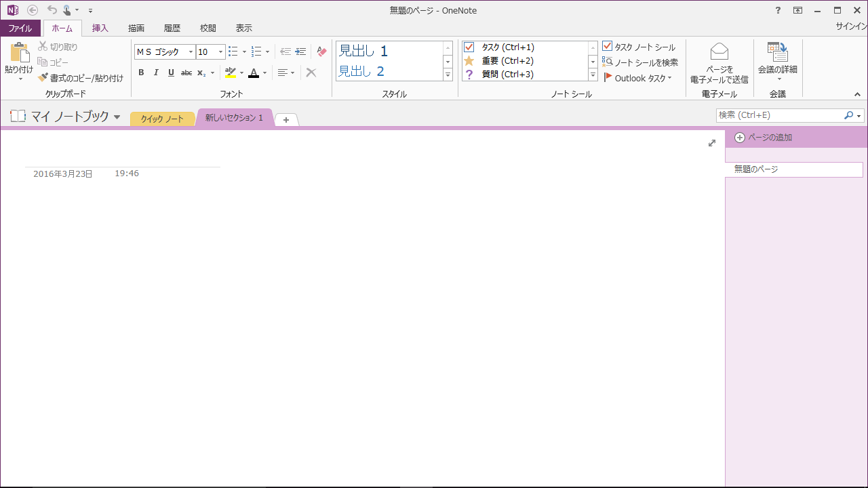
Task: Click the page date 2016年3月23日
Action: pos(63,174)
